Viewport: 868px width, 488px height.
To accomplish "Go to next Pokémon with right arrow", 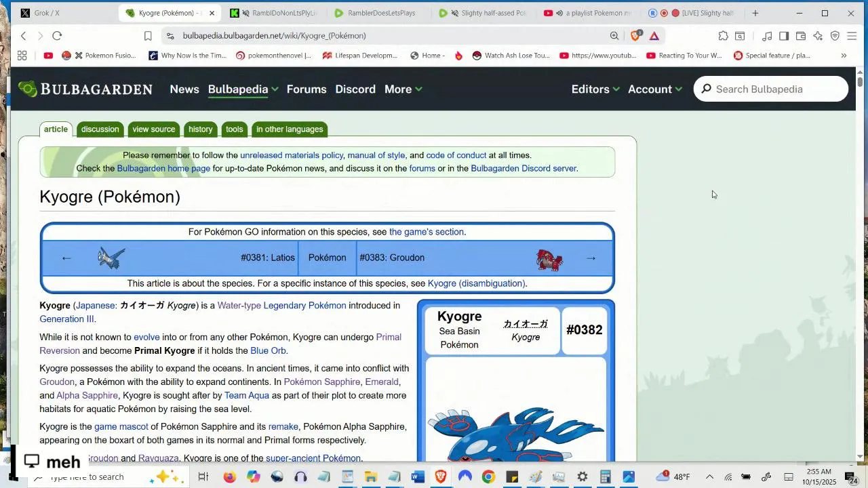I will 591,258.
